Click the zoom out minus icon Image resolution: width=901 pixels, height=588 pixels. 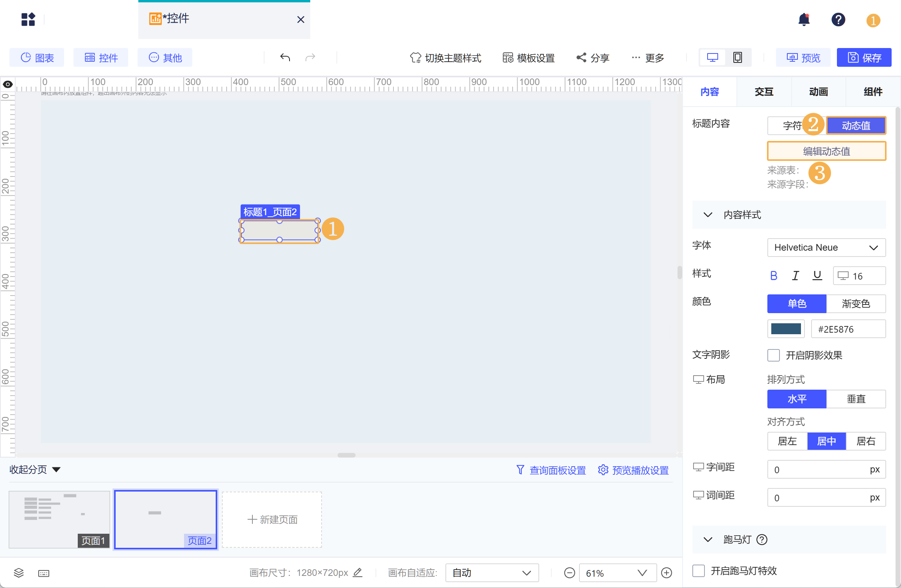point(569,573)
